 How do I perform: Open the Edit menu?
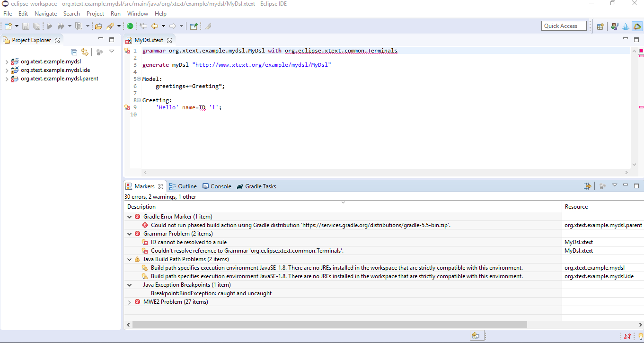point(23,14)
